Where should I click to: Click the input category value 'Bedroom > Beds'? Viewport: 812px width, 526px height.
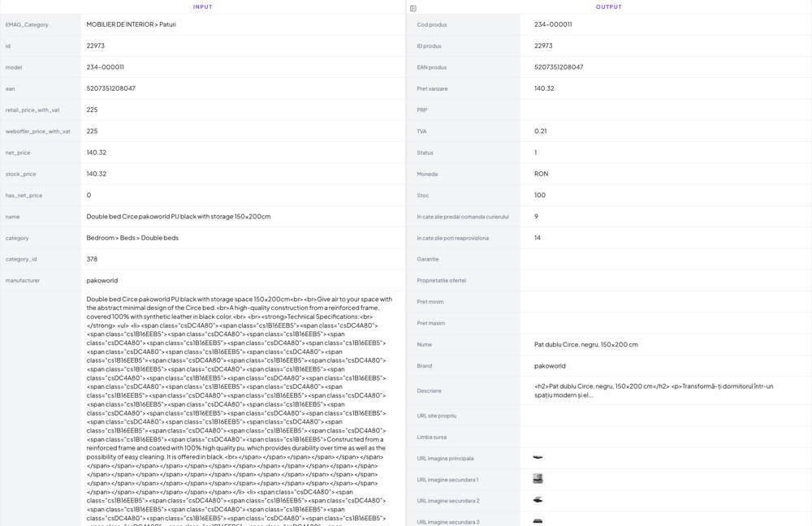click(132, 238)
